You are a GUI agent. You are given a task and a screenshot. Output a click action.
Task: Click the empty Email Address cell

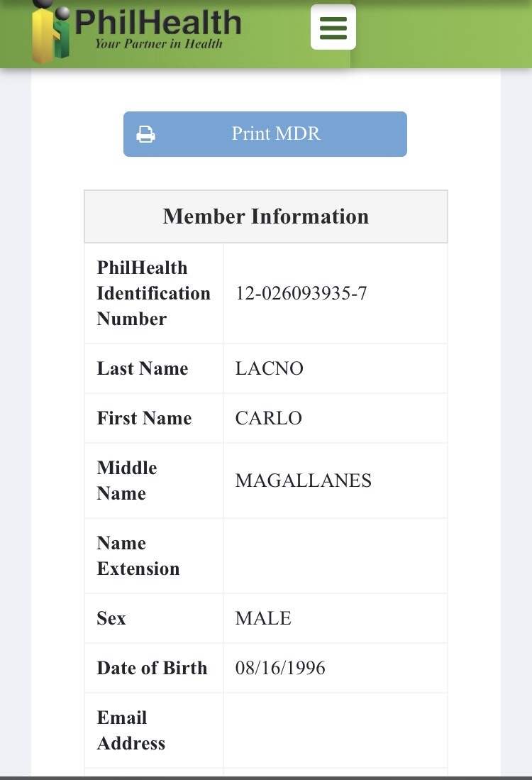tap(335, 730)
